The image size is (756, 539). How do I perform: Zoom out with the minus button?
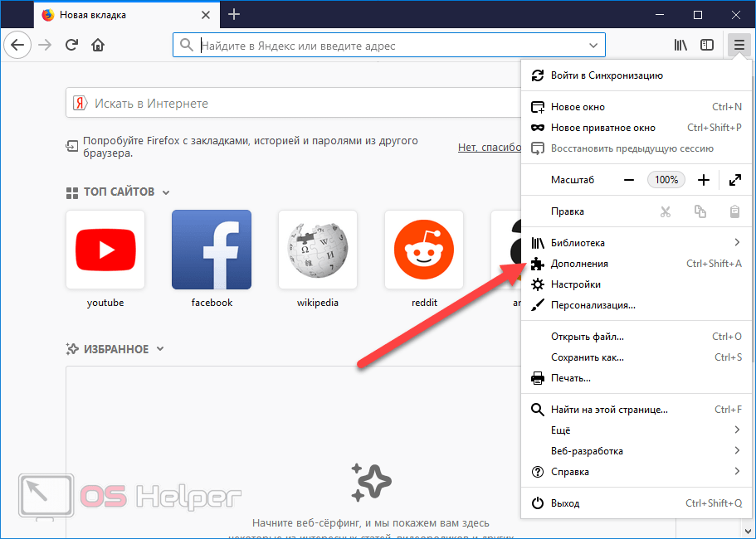629,180
